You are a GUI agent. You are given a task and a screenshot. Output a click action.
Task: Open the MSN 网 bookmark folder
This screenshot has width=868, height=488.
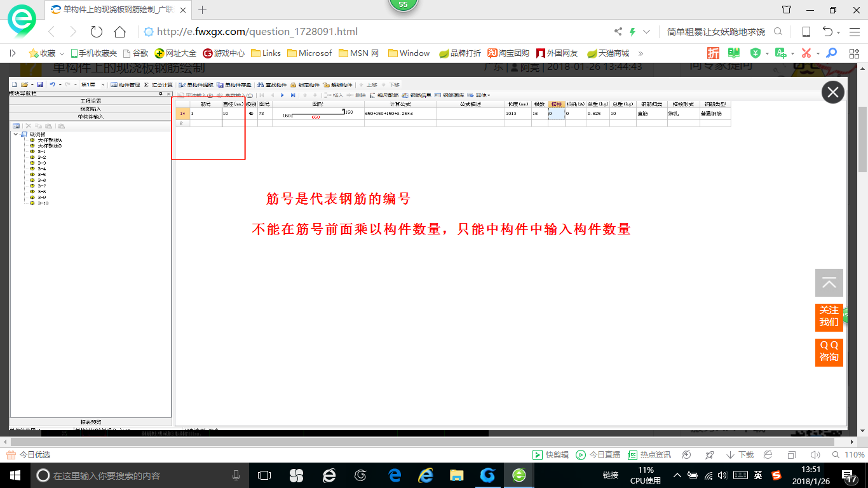tap(359, 53)
